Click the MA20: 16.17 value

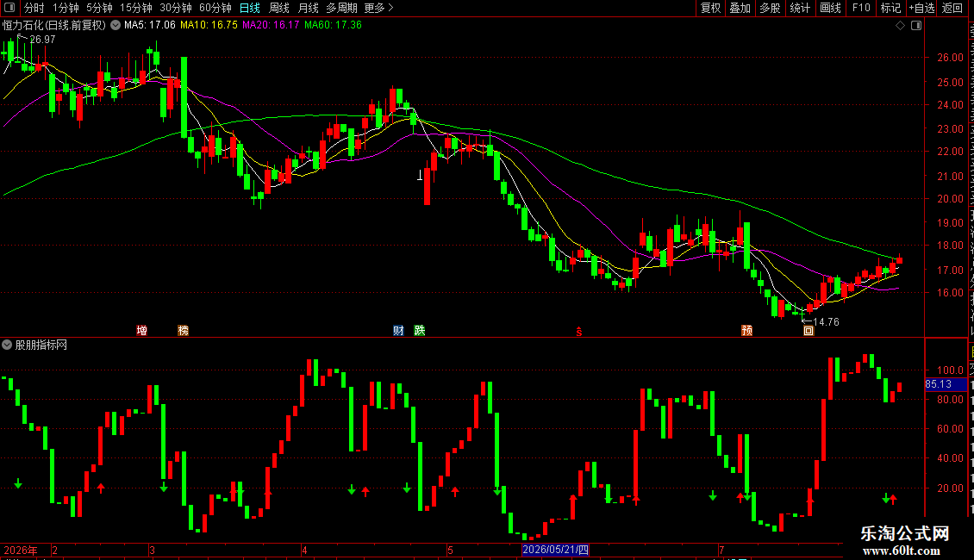(x=271, y=25)
